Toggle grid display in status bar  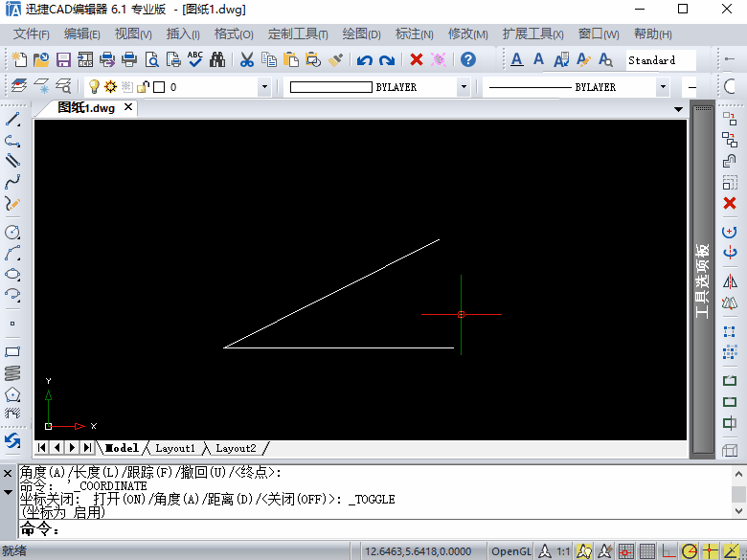647,551
